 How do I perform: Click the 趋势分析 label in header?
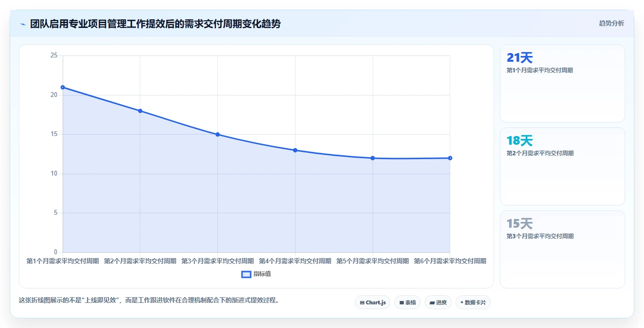pos(611,23)
